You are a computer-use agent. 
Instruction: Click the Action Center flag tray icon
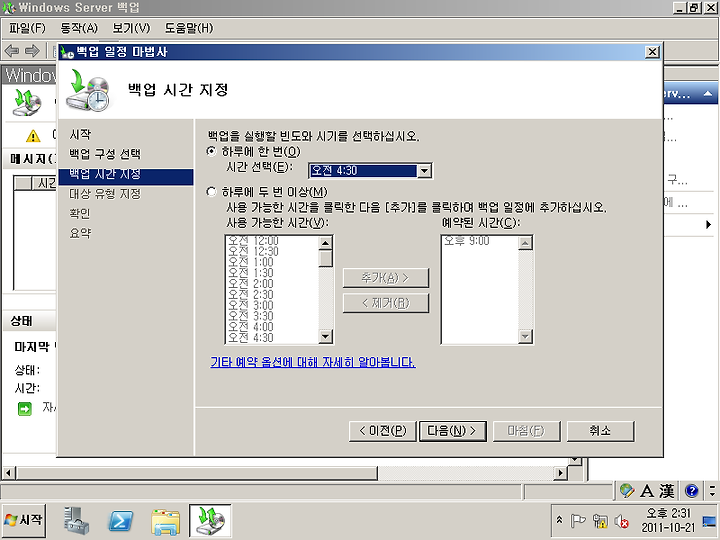tap(577, 521)
